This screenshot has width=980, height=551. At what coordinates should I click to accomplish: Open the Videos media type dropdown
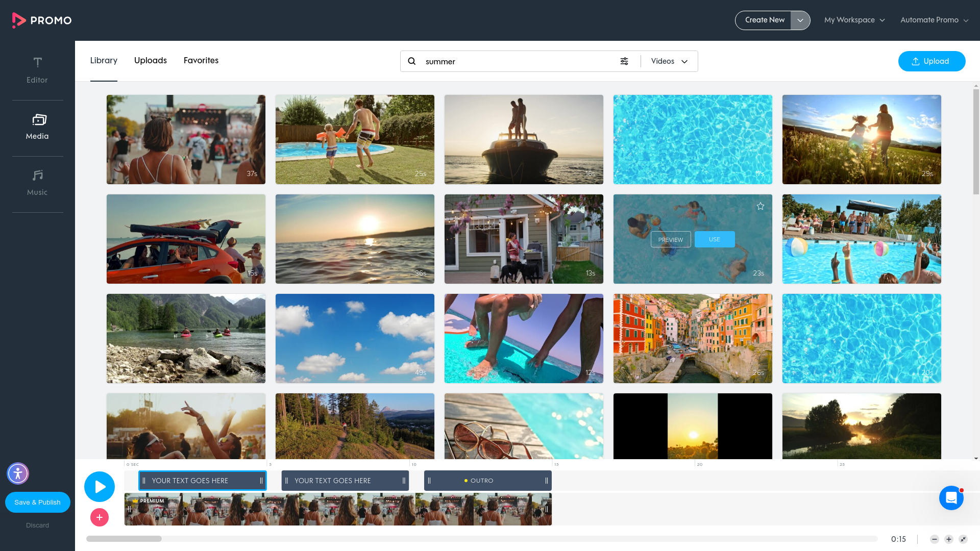coord(669,61)
